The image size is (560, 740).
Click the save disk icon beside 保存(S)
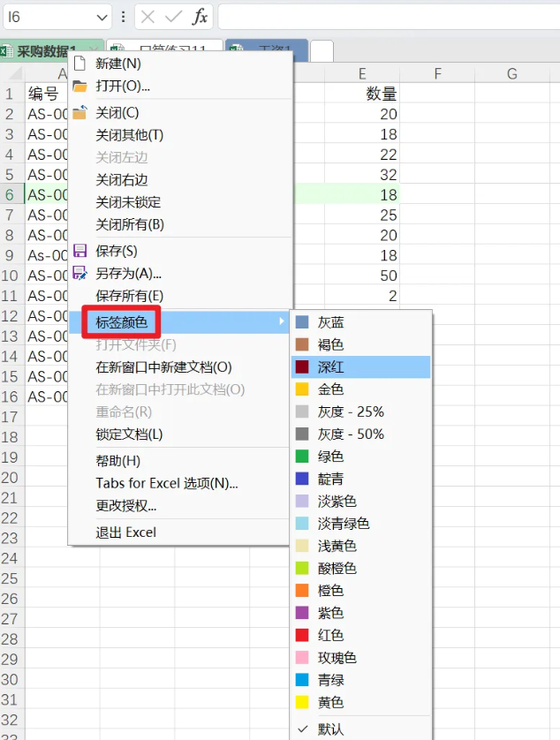pos(80,252)
